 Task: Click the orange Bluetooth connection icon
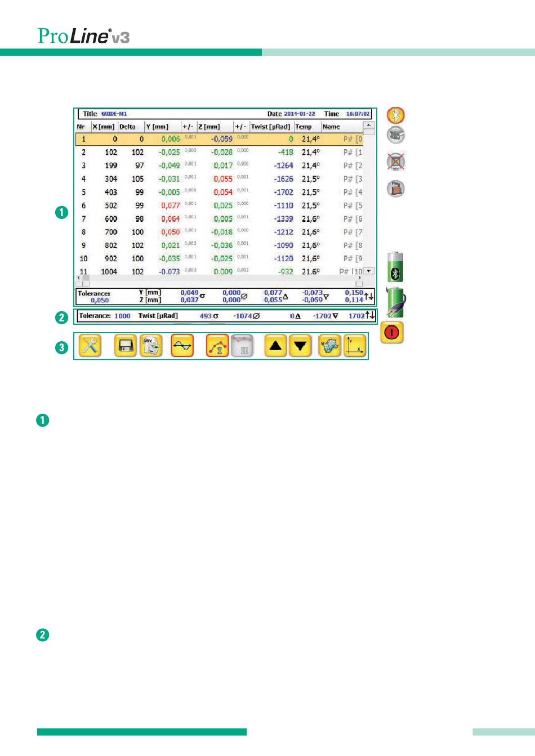click(396, 115)
